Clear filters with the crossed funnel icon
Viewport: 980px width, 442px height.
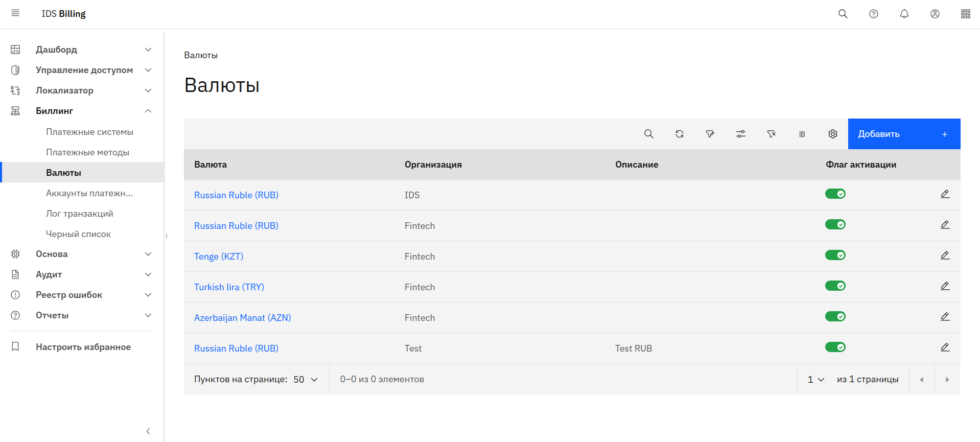pyautogui.click(x=771, y=134)
